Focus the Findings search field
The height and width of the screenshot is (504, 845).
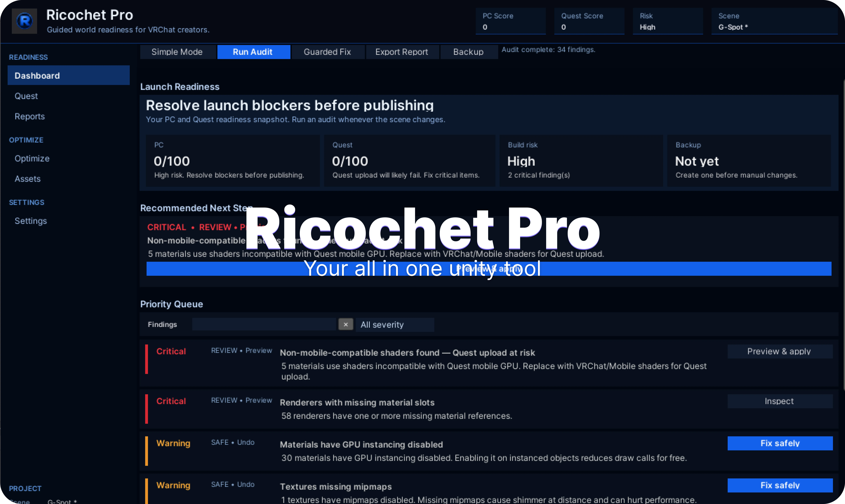click(264, 324)
